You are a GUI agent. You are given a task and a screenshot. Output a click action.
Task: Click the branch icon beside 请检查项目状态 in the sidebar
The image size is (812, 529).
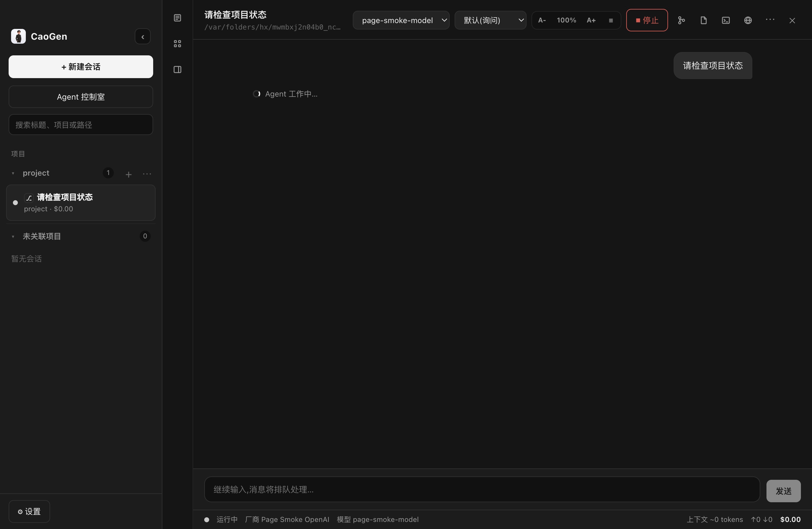point(29,197)
